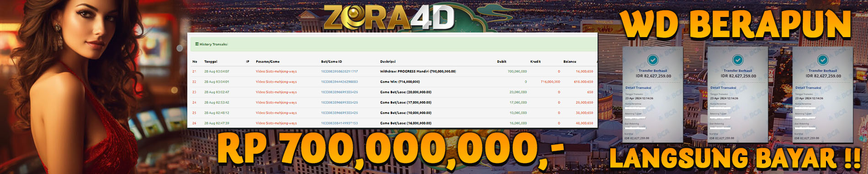868x174 pixels.
Task: Click the Deskripsi column header
Action: (x=388, y=61)
